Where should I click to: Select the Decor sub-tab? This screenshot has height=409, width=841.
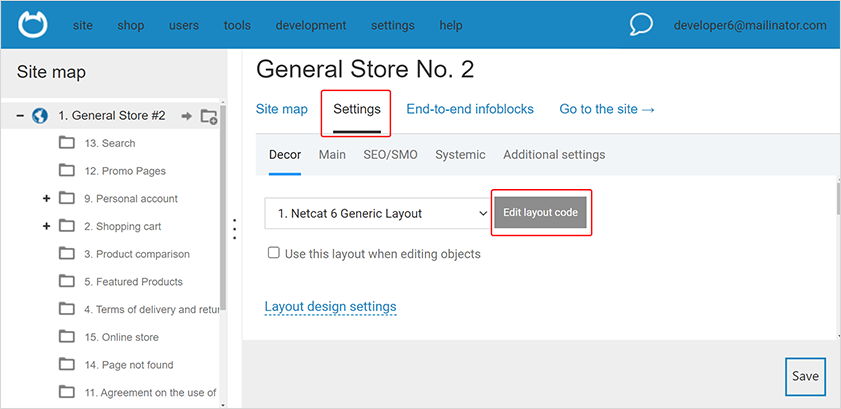click(285, 155)
